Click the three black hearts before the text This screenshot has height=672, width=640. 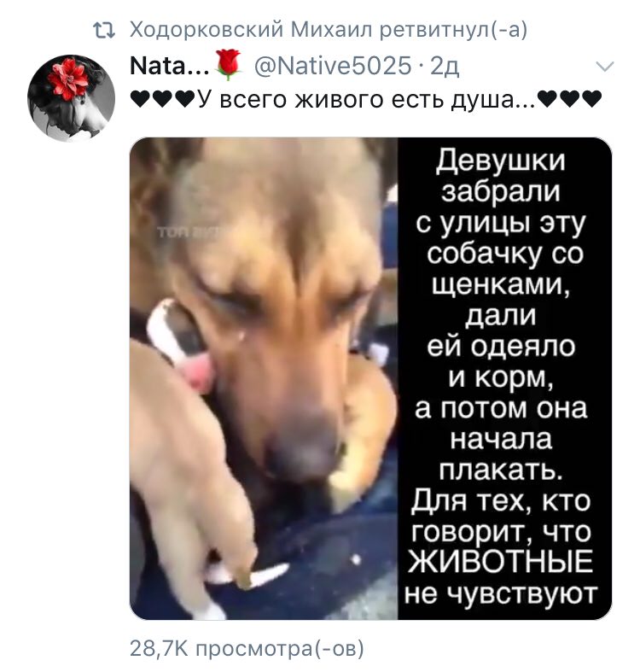click(163, 100)
